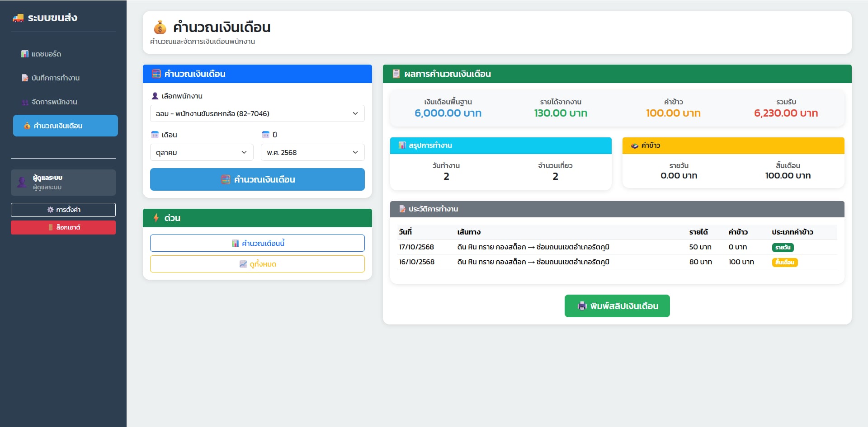This screenshot has width=868, height=427.
Task: Click the green พิมพ์สลิปเงินเดือน print button
Action: 617,306
